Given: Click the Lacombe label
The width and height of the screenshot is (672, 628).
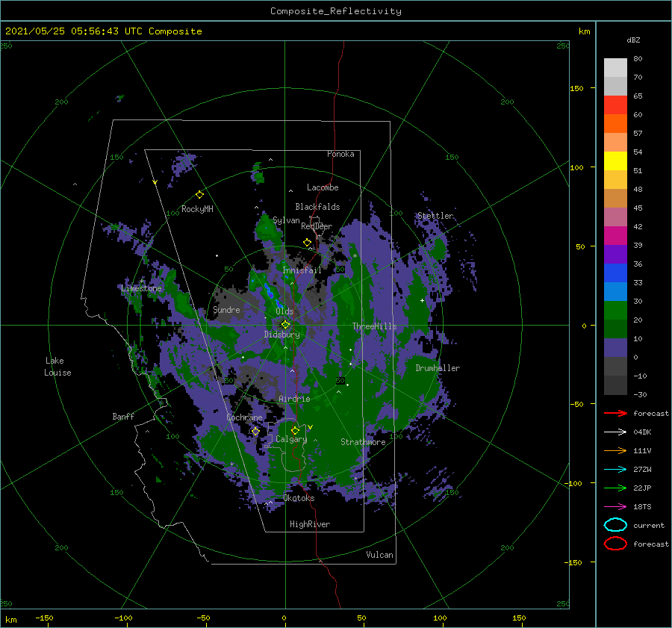Looking at the screenshot, I should 323,187.
